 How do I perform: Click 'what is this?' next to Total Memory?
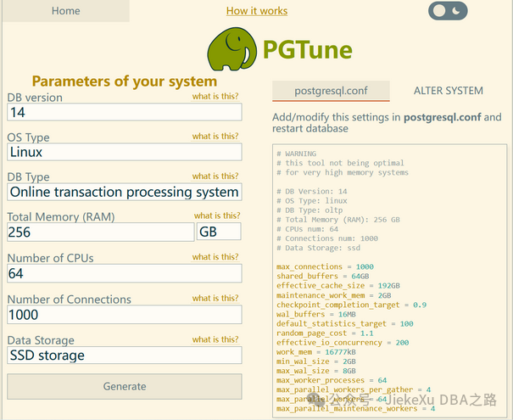pos(217,216)
